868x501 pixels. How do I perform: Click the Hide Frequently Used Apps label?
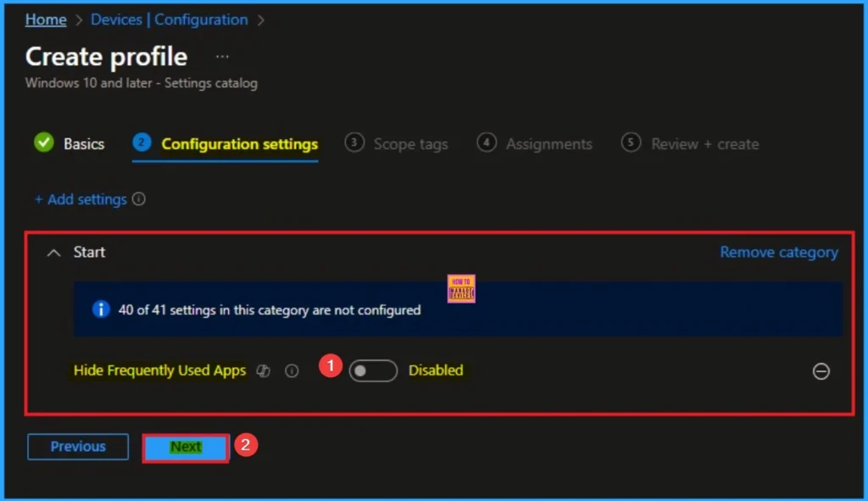(x=159, y=370)
